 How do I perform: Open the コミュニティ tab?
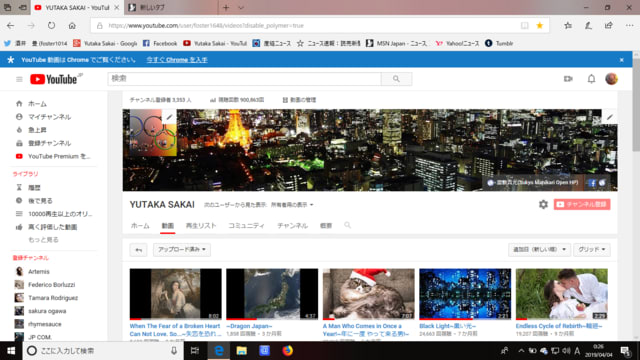pyautogui.click(x=247, y=226)
